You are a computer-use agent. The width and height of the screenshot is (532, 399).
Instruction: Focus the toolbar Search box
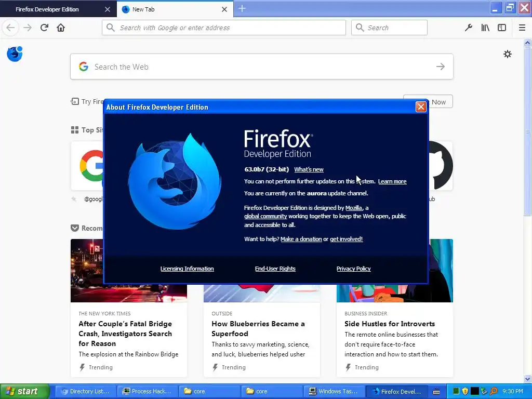(389, 28)
